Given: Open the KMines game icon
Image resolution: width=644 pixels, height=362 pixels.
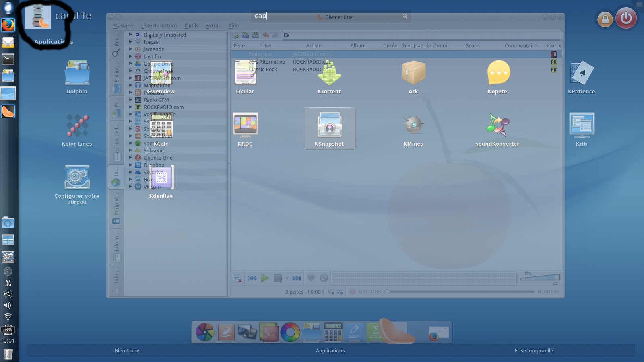Looking at the screenshot, I should pyautogui.click(x=413, y=128).
